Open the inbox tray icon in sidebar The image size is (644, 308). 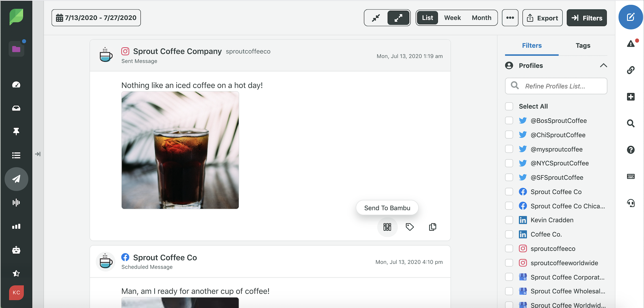coord(16,108)
